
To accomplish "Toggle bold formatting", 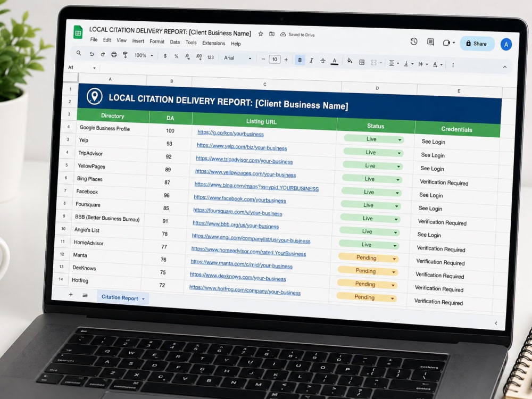I will pos(300,60).
